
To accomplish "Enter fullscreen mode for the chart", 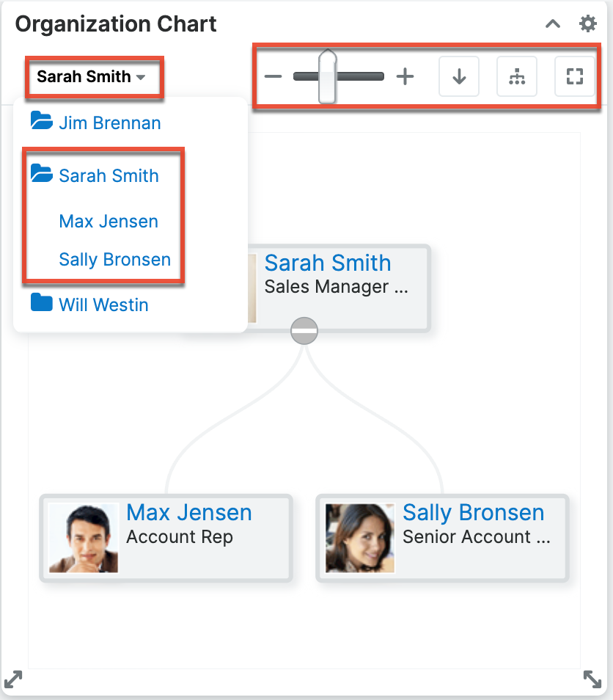I will (575, 76).
